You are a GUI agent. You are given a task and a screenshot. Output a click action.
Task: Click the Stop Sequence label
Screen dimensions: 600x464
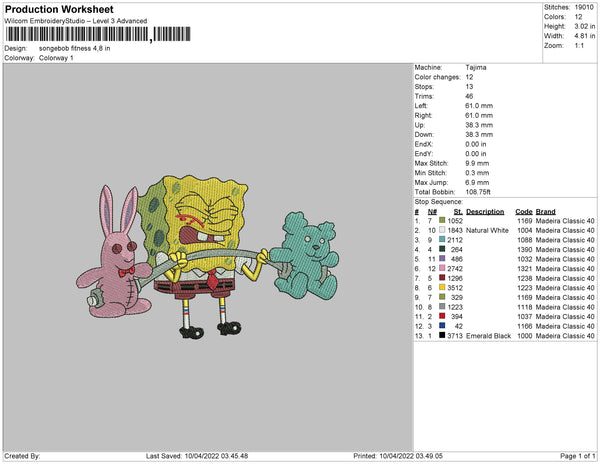pyautogui.click(x=439, y=202)
